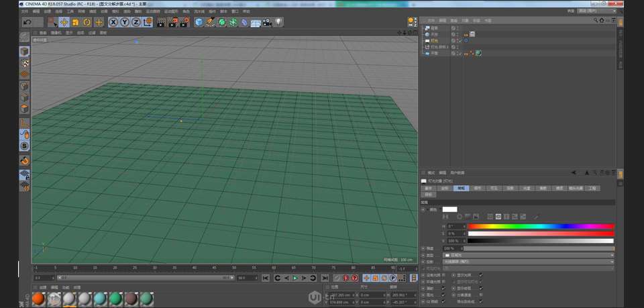This screenshot has width=644, height=308.
Task: Open the Camera object icon
Action: (267, 22)
